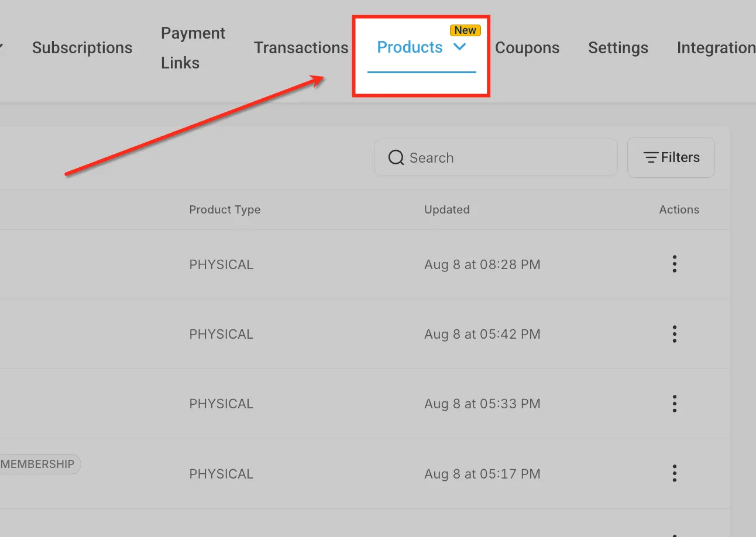Open the Integrations tab
The image size is (756, 537).
(716, 48)
